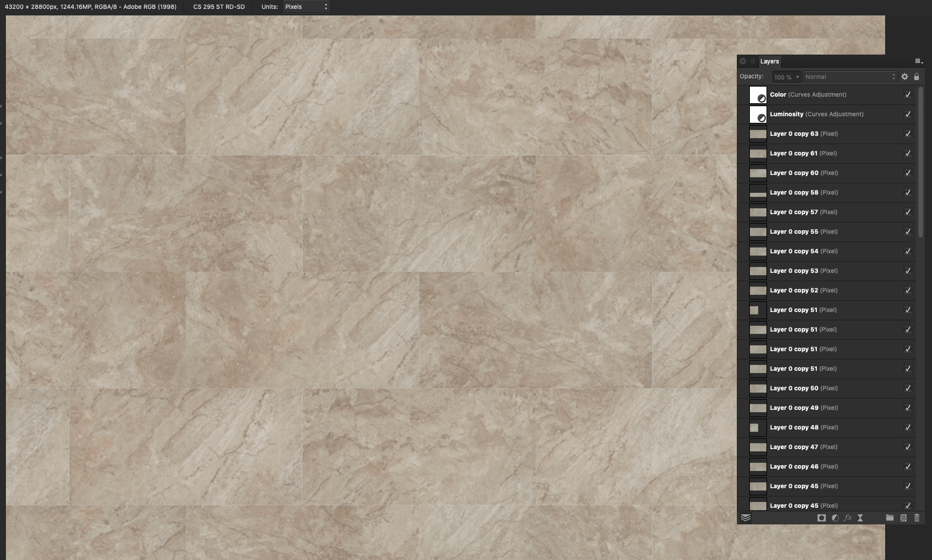Click the Luminosity curves adjustment icon thumbnail

tap(758, 114)
